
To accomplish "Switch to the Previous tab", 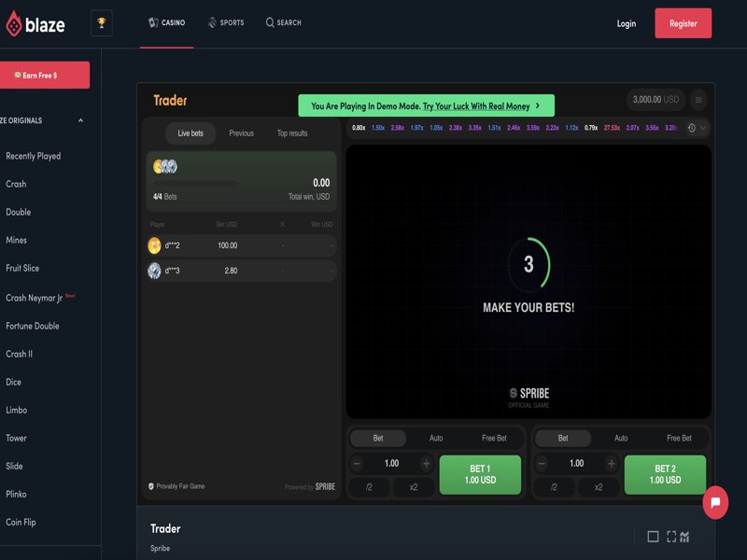I will (x=242, y=133).
